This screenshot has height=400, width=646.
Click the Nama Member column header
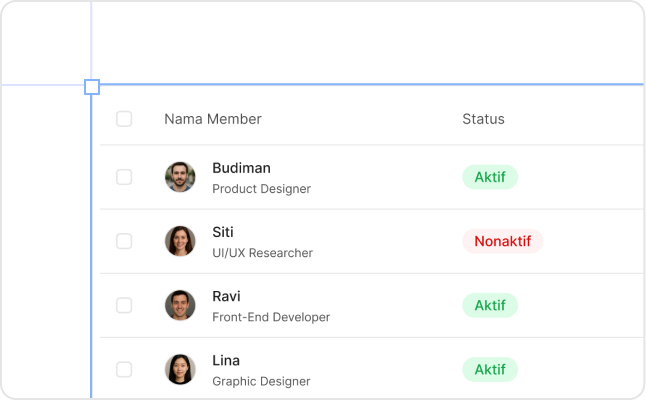point(212,119)
